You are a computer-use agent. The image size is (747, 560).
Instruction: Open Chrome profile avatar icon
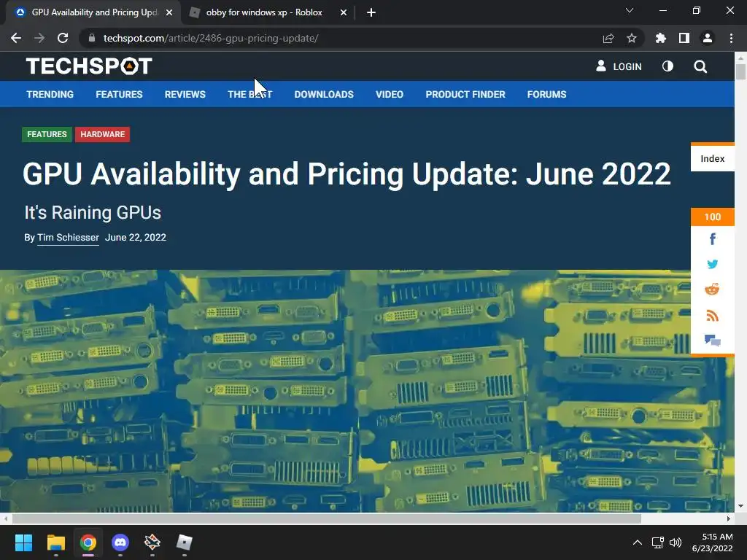(x=708, y=38)
